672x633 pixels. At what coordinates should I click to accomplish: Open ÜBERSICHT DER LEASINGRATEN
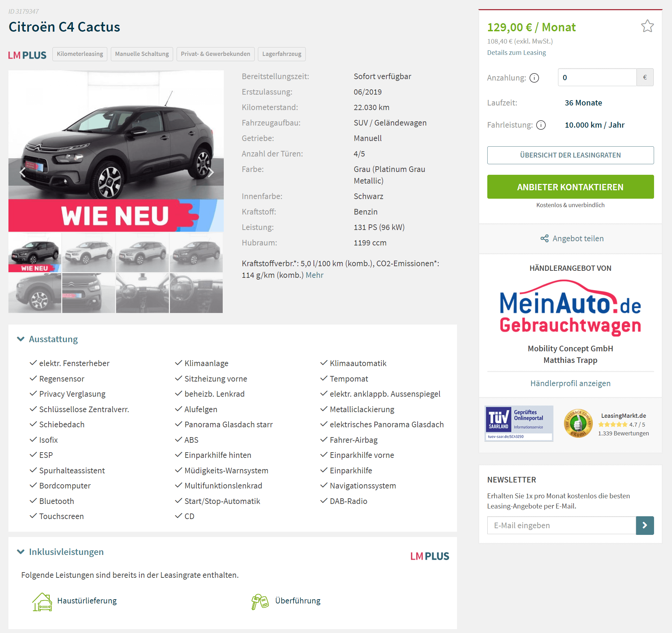click(x=570, y=155)
